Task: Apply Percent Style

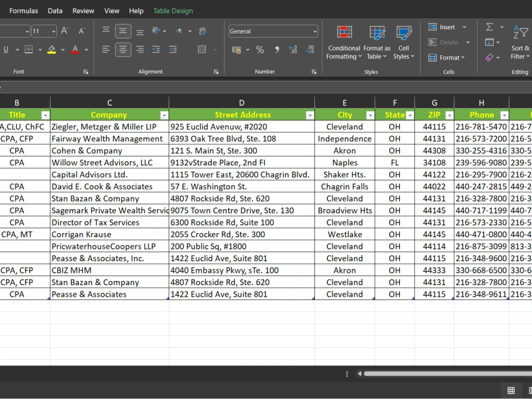Action: coord(260,50)
